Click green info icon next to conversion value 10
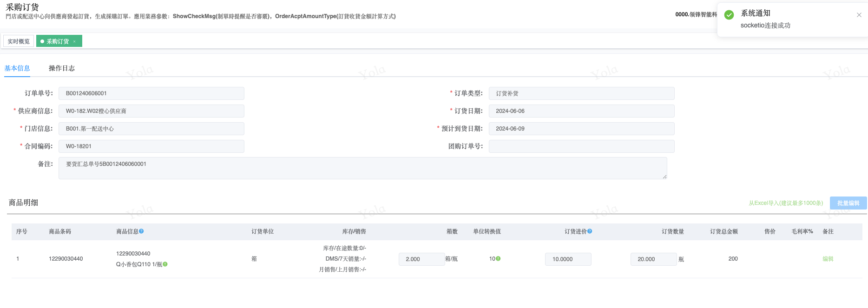 coord(498,259)
